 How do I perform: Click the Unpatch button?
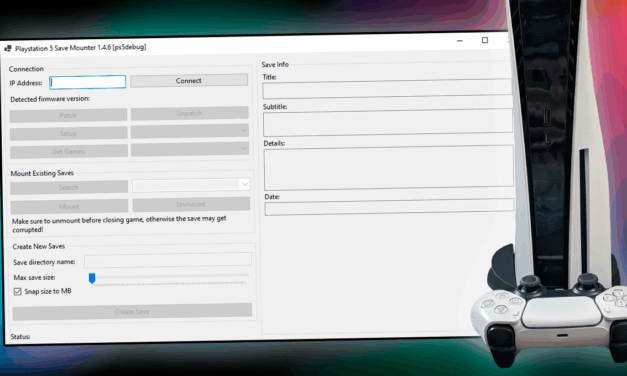pos(190,114)
